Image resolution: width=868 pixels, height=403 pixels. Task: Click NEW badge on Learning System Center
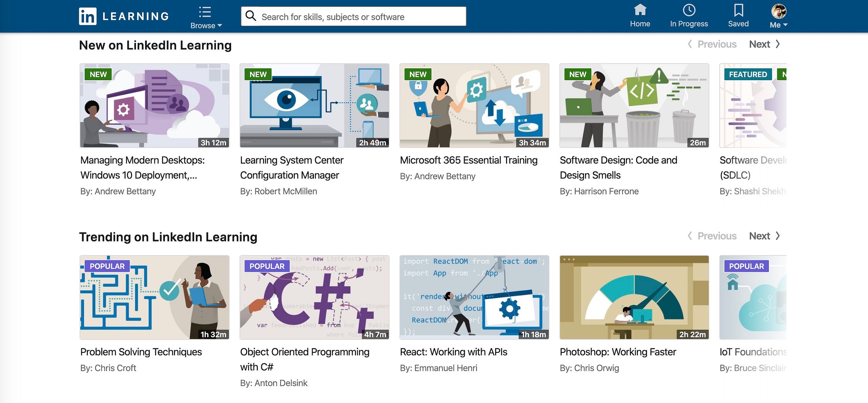(258, 74)
